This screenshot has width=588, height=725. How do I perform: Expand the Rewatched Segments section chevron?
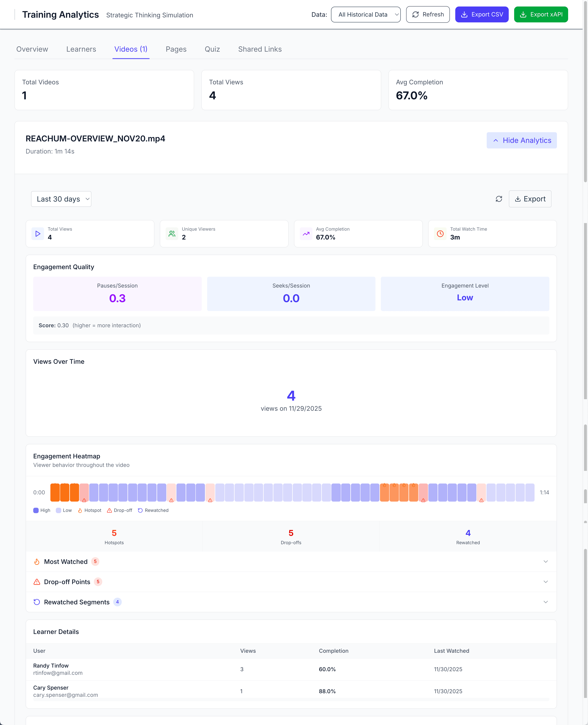point(545,602)
